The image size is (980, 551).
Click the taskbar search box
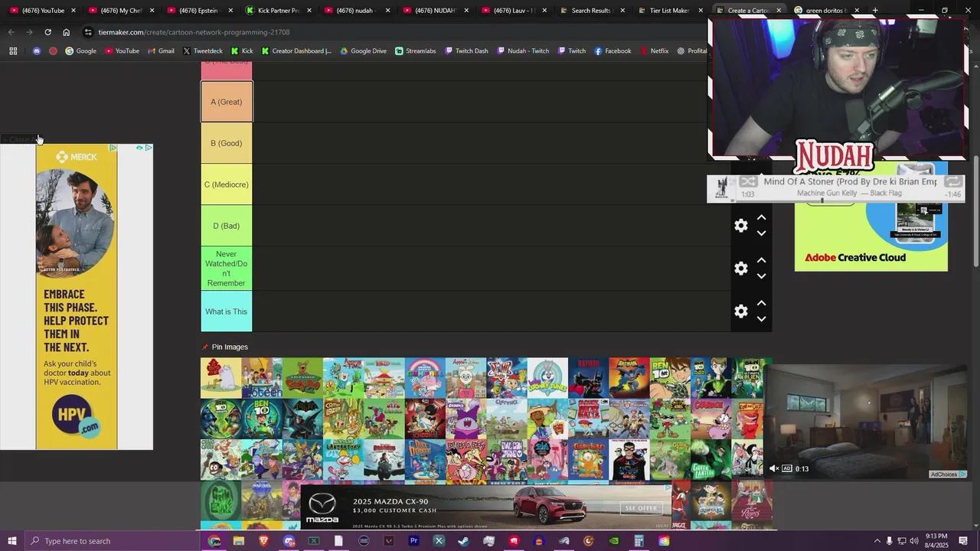coord(112,541)
